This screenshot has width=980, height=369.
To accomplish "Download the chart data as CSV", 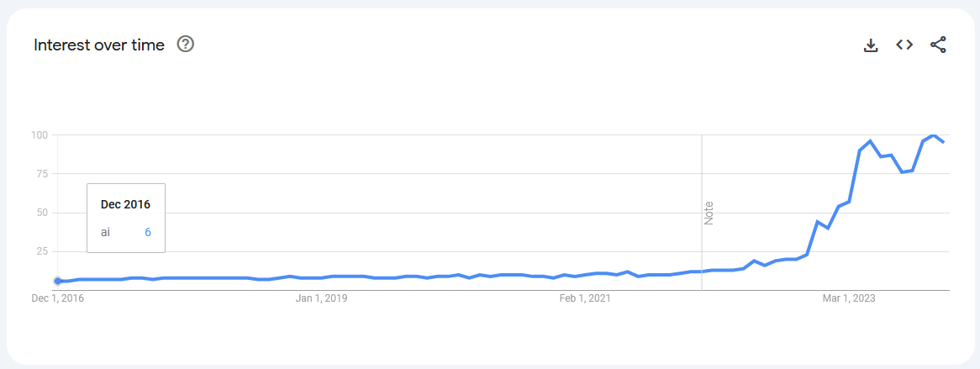I will 871,45.
